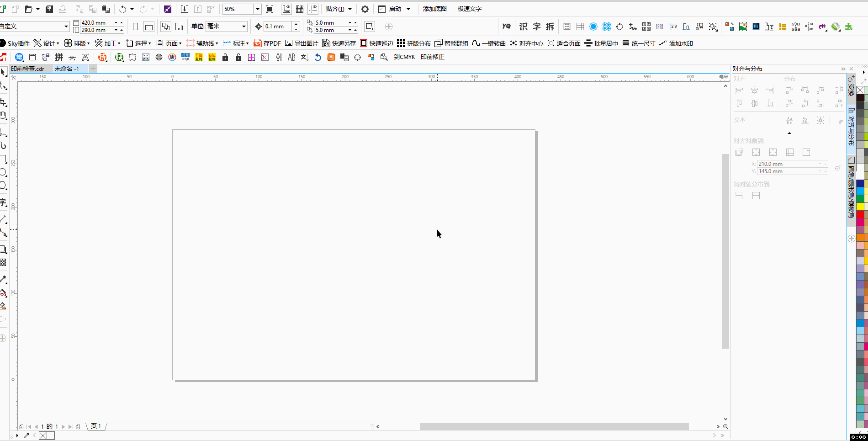
Task: Click the green puzzle-piece plugin icon
Action: (x=849, y=27)
